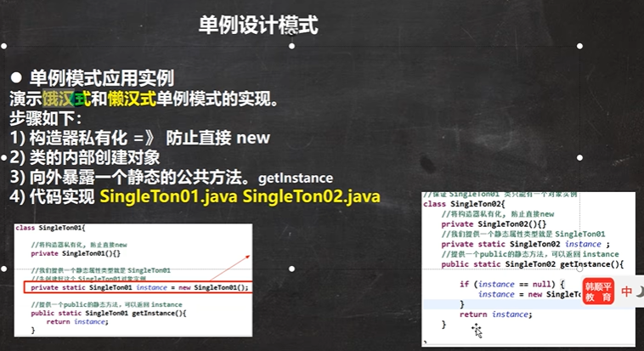This screenshot has width=644, height=351.
Task: Click line public static SingleTon02 getInstance(){
Action: coord(533,264)
